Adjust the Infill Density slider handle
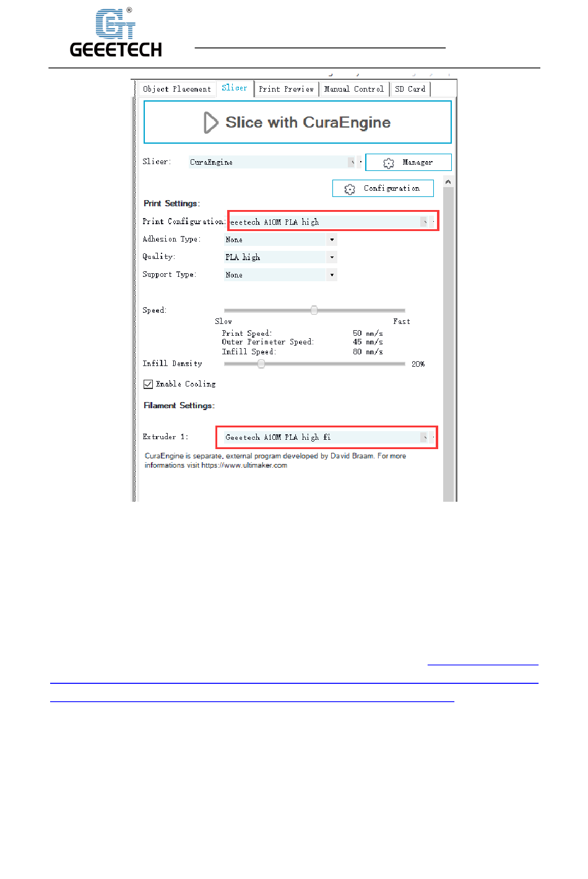Screen dimensions: 588x879 point(261,364)
